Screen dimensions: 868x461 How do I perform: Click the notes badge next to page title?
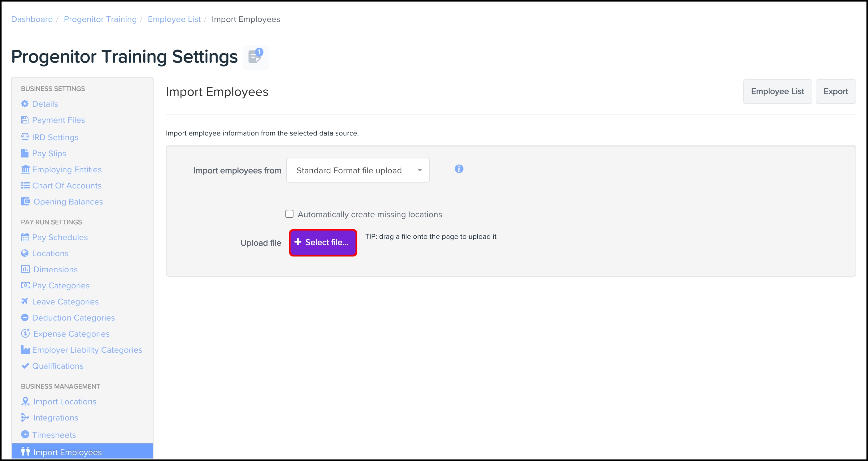pyautogui.click(x=255, y=57)
